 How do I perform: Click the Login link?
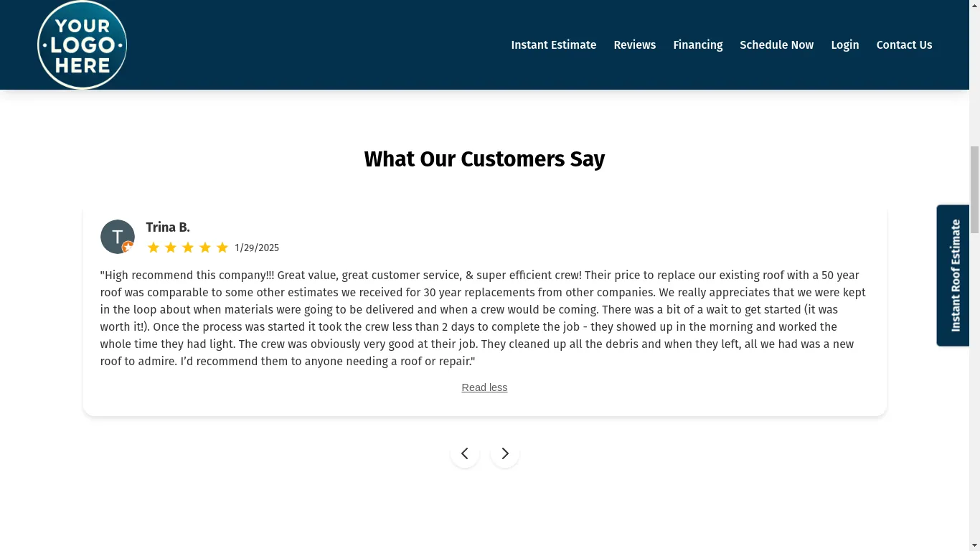tap(844, 45)
